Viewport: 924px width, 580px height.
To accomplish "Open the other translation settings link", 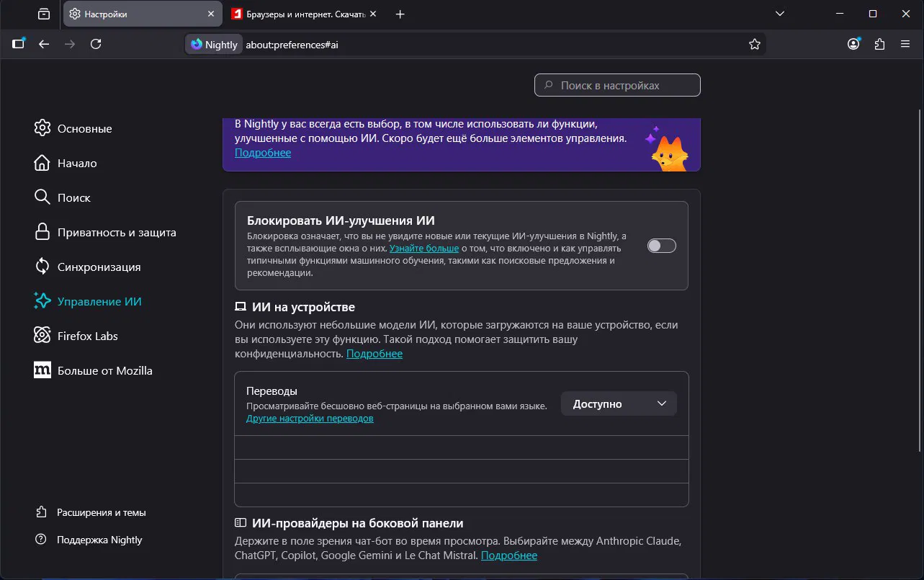I will pos(310,419).
